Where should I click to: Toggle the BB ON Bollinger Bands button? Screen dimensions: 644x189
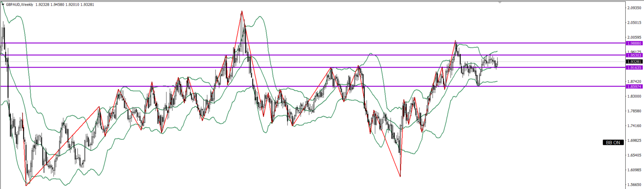613,142
